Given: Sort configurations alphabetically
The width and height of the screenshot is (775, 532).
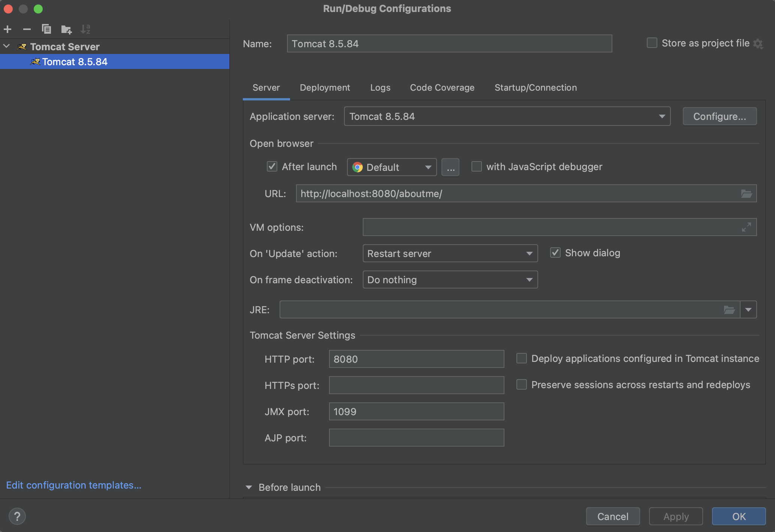Looking at the screenshot, I should click(x=86, y=29).
